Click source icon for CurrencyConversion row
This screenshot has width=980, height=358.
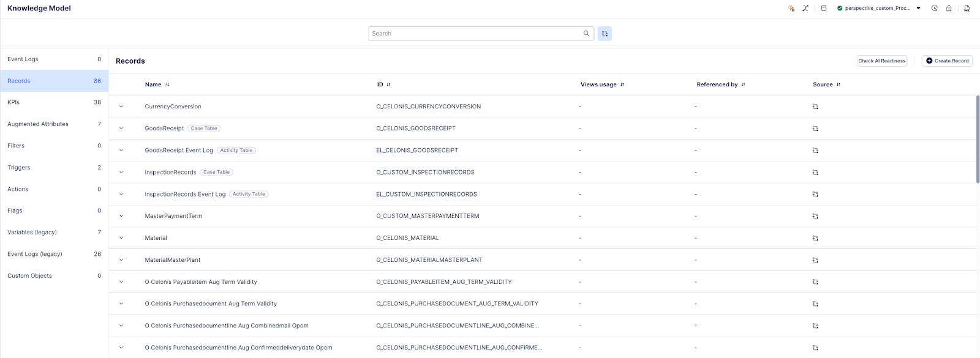click(815, 106)
